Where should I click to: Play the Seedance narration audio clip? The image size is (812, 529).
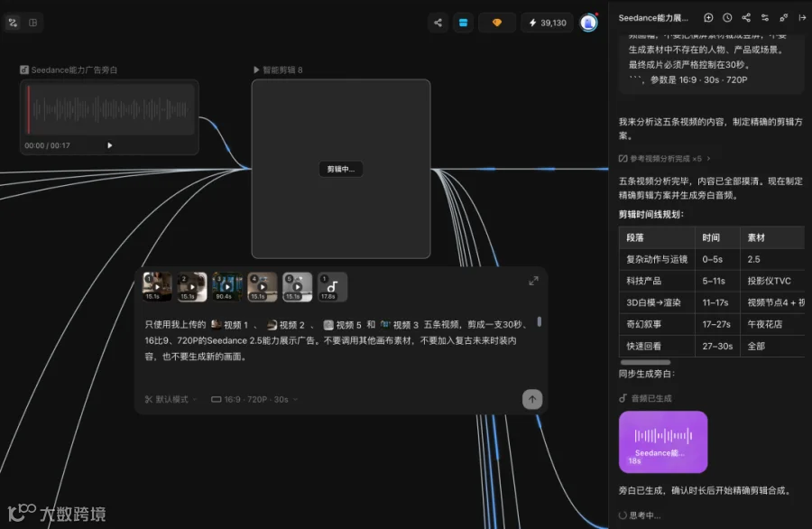(x=109, y=145)
